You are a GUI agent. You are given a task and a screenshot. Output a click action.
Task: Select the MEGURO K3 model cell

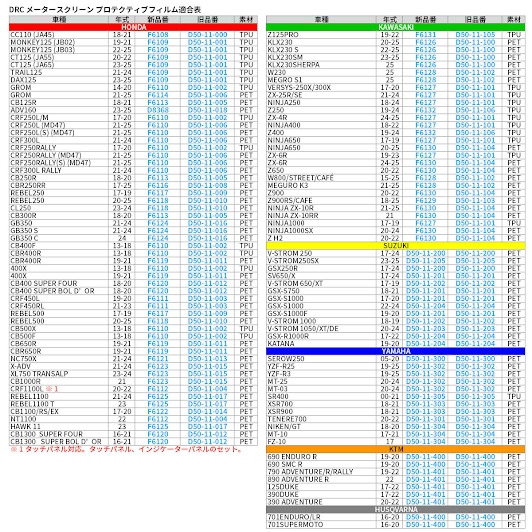click(321, 185)
